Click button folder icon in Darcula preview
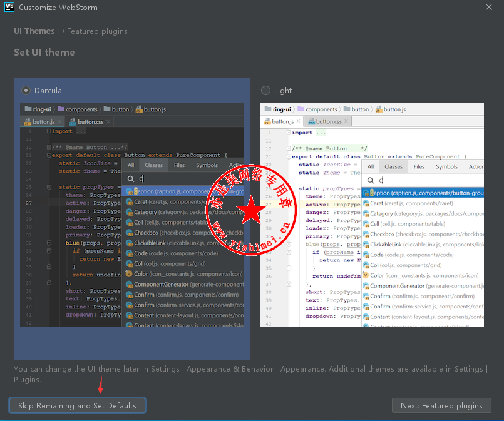504x421 pixels. pyautogui.click(x=107, y=109)
